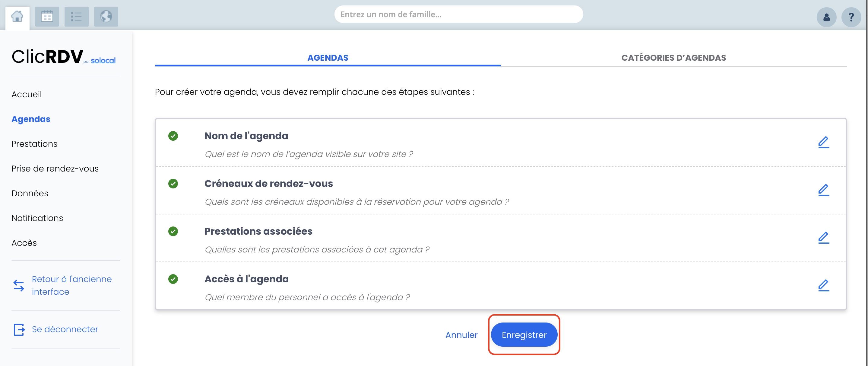Edit the Créneaux de rendez-vous step
Image resolution: width=868 pixels, height=366 pixels.
point(824,190)
